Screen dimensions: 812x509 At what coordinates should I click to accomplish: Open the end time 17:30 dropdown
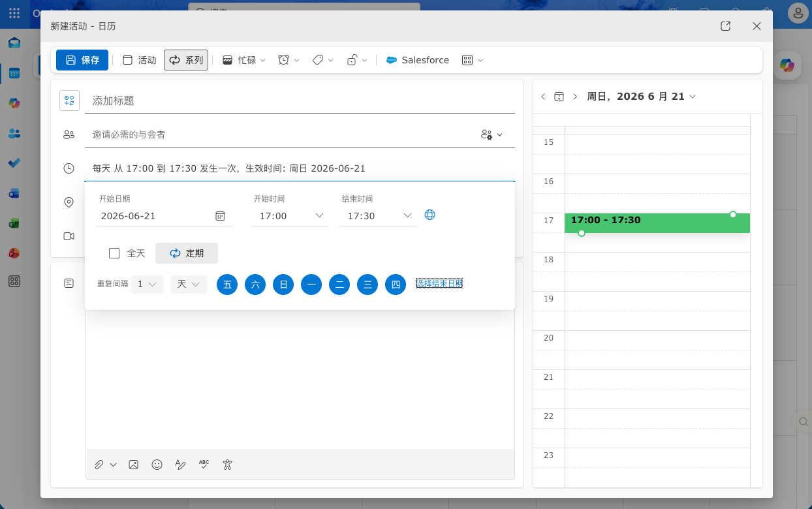tap(378, 216)
